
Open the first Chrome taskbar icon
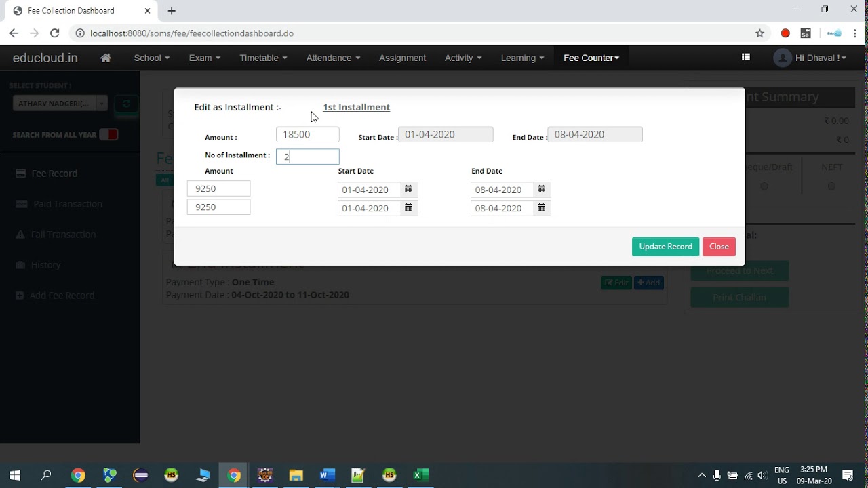[x=78, y=475]
